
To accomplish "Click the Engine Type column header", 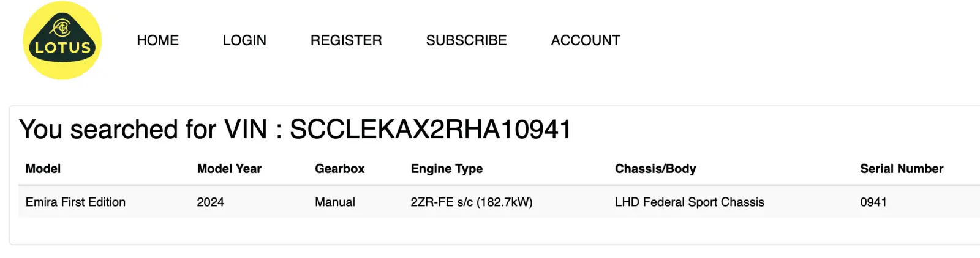I will click(447, 169).
